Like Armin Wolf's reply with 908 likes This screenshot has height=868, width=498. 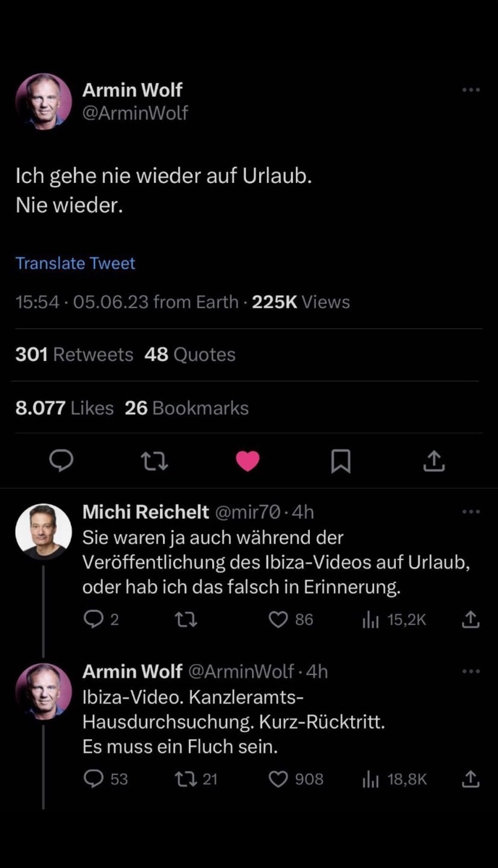point(279,778)
